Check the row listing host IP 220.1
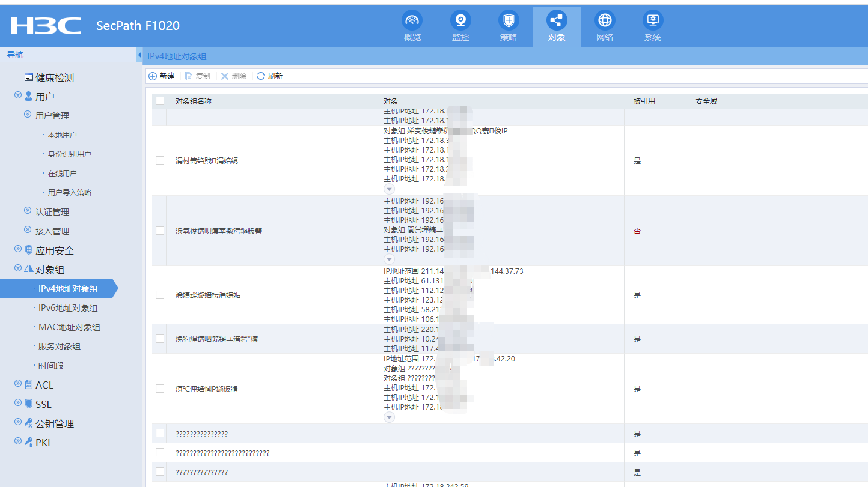Image resolution: width=868 pixels, height=487 pixels. (160, 339)
